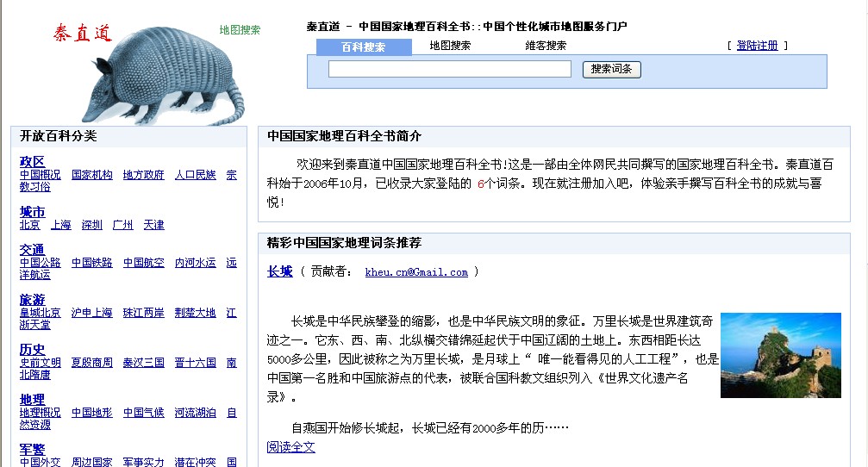Open the 旅游 category heading
Image resolution: width=868 pixels, height=467 pixels.
coord(32,299)
